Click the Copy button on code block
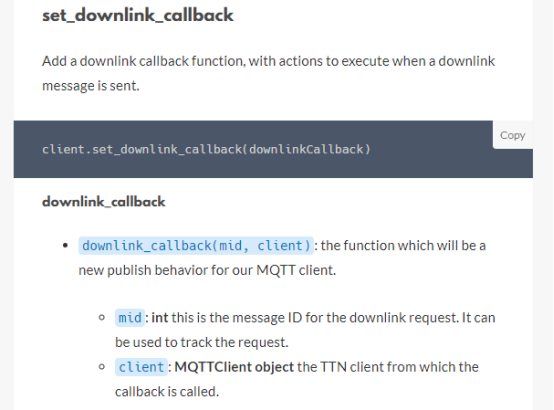The width and height of the screenshot is (554, 410). point(512,135)
